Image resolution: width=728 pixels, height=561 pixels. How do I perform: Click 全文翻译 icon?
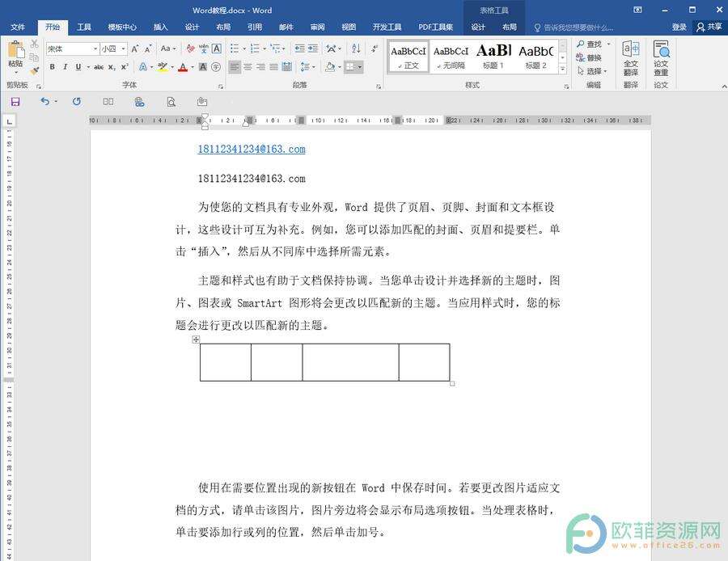(x=630, y=58)
